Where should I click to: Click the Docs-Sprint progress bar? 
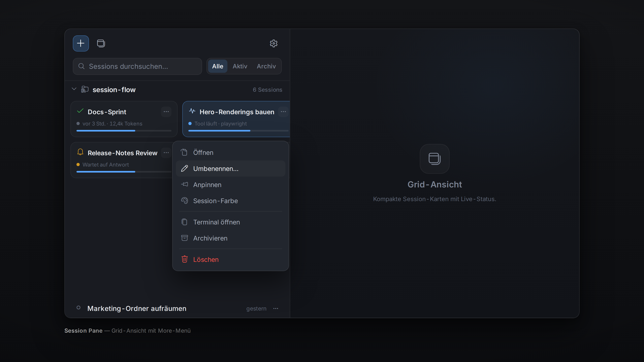coord(124,131)
